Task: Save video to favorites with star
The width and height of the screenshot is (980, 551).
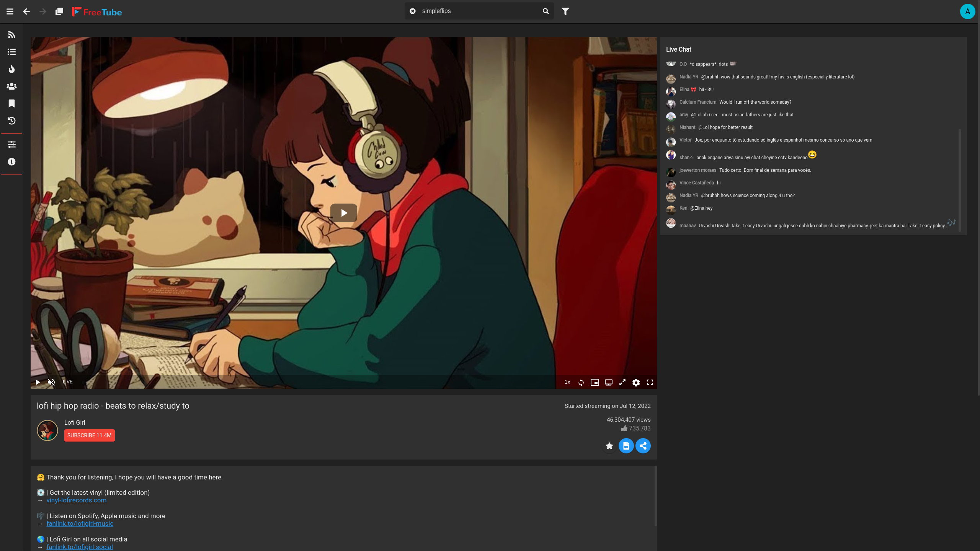Action: coord(609,446)
